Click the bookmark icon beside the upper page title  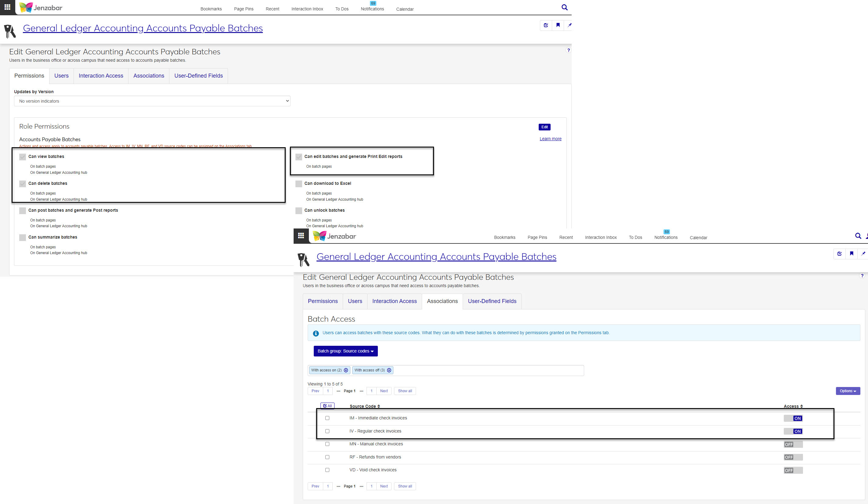coord(558,25)
